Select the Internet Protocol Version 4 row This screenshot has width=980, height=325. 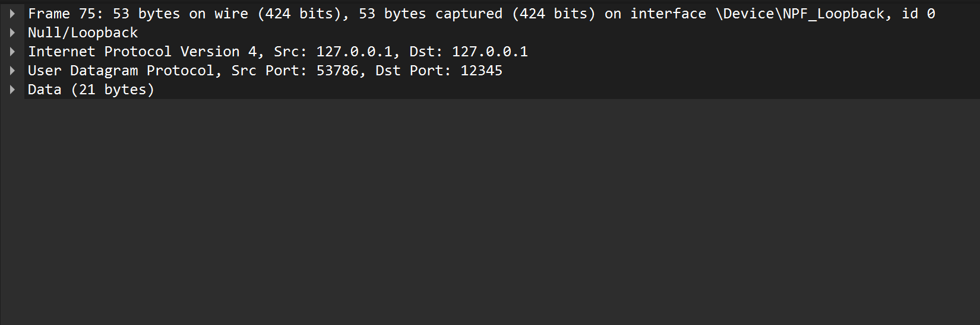coord(502,52)
